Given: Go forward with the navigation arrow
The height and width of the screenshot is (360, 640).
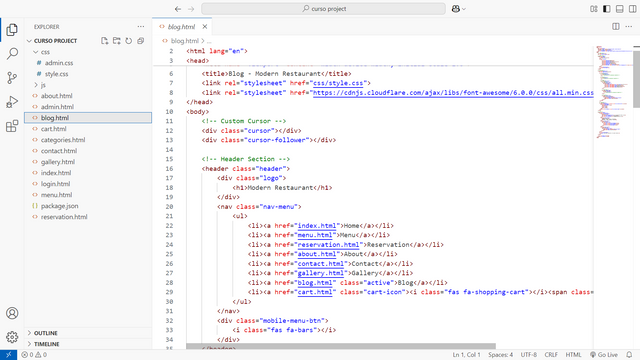Looking at the screenshot, I should tap(191, 9).
